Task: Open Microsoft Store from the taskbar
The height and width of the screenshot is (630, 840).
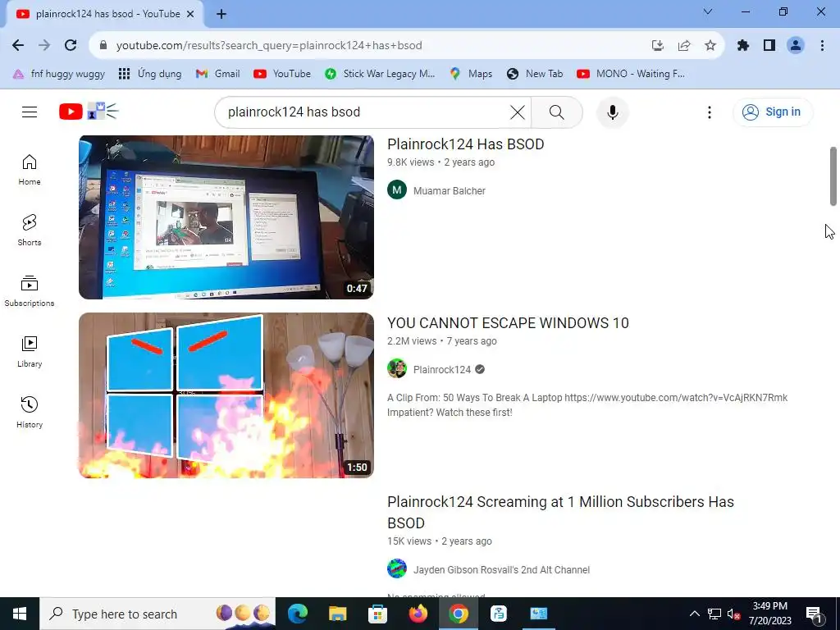Action: point(377,614)
